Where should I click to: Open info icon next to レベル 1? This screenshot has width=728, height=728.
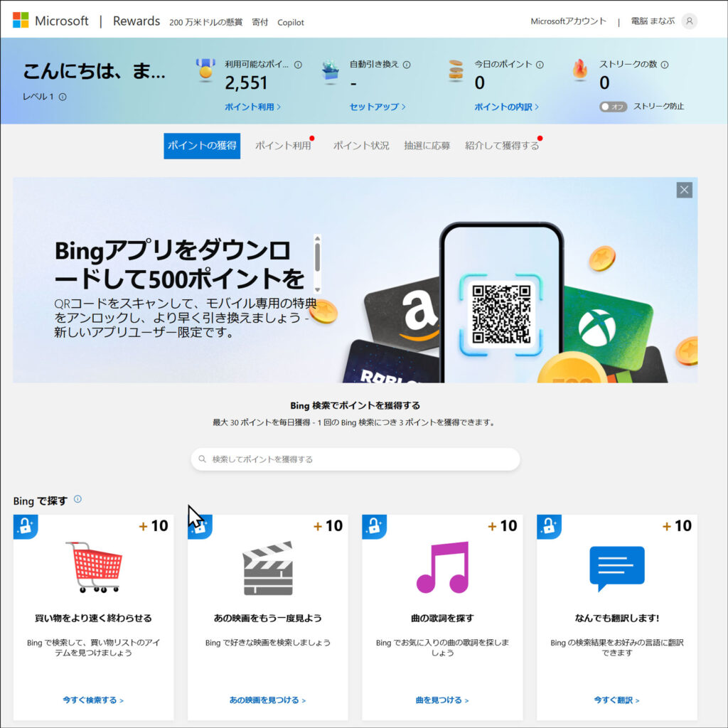pyautogui.click(x=63, y=97)
